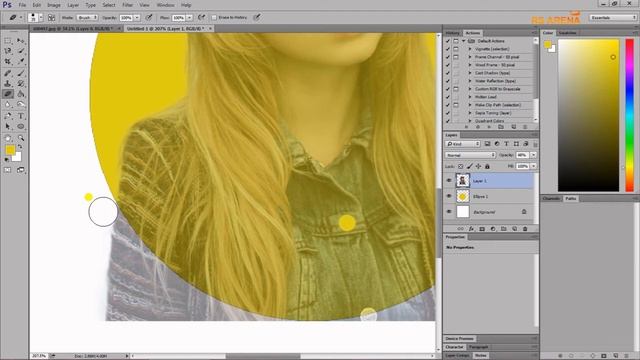Toggle checkmark for Molten Lead action

(448, 97)
